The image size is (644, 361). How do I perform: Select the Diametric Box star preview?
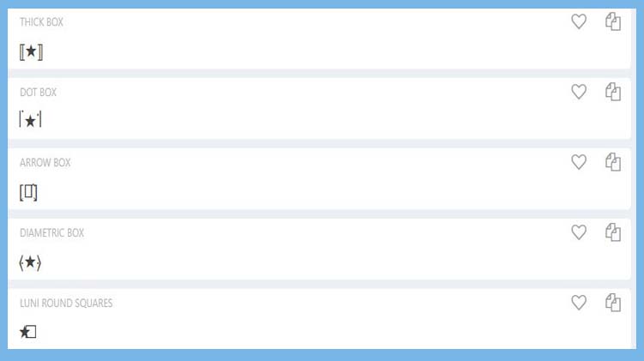[30, 262]
